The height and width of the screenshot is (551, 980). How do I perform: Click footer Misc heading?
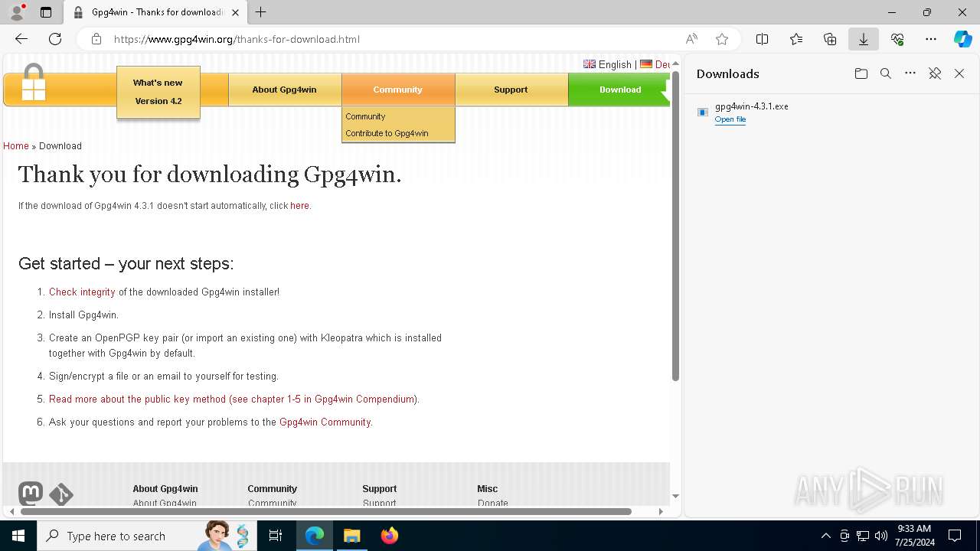pos(487,489)
